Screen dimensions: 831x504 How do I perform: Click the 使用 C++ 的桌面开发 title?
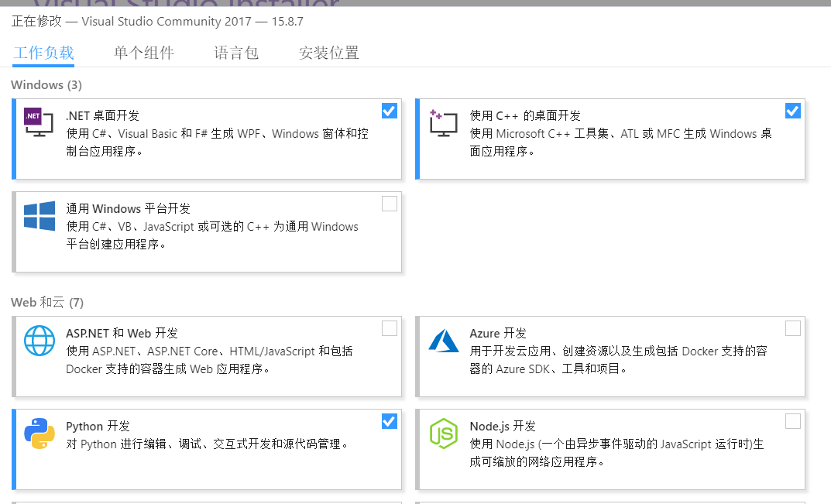(x=525, y=115)
